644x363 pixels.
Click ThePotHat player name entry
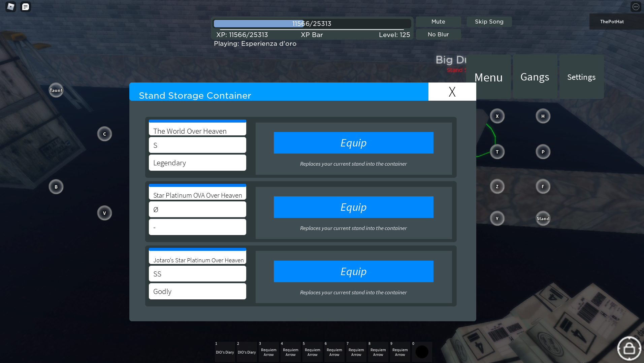[x=616, y=22]
